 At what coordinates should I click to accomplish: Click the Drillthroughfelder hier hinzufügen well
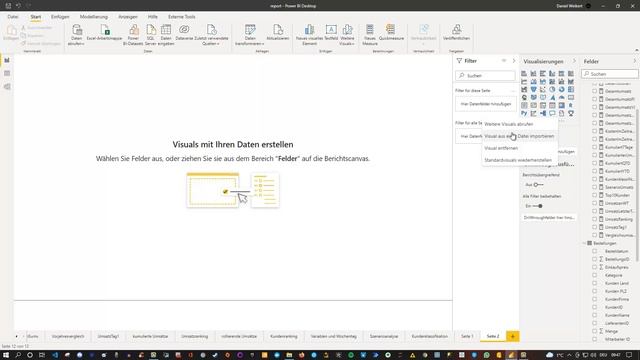[x=549, y=218]
